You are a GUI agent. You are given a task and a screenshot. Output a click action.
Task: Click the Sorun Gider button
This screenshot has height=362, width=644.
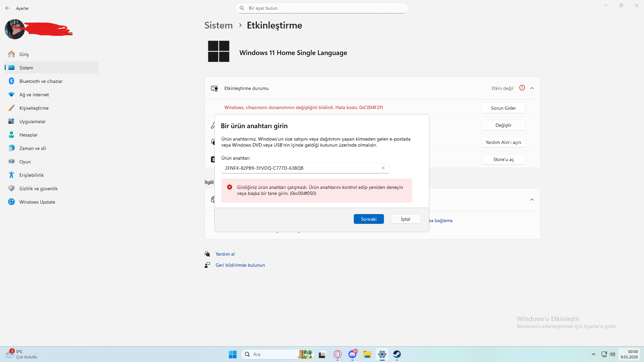pyautogui.click(x=503, y=108)
